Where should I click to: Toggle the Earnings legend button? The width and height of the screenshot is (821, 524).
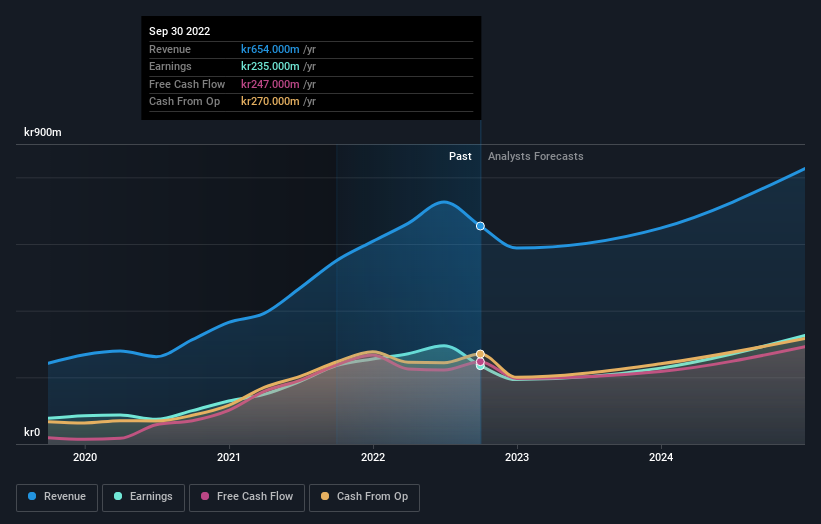143,497
